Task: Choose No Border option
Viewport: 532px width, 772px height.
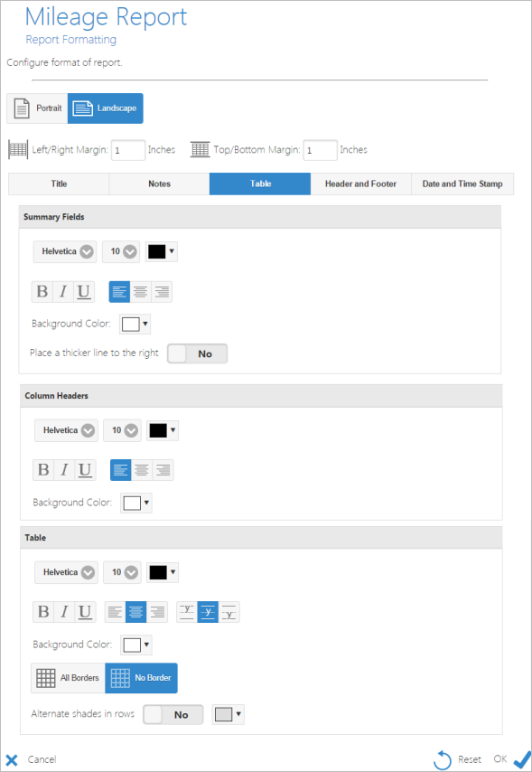Action: coord(141,678)
